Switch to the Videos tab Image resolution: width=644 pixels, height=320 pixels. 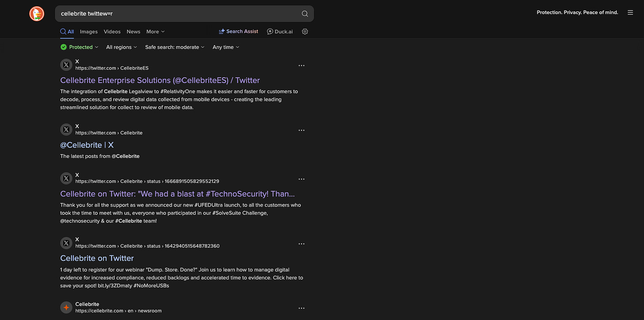112,31
